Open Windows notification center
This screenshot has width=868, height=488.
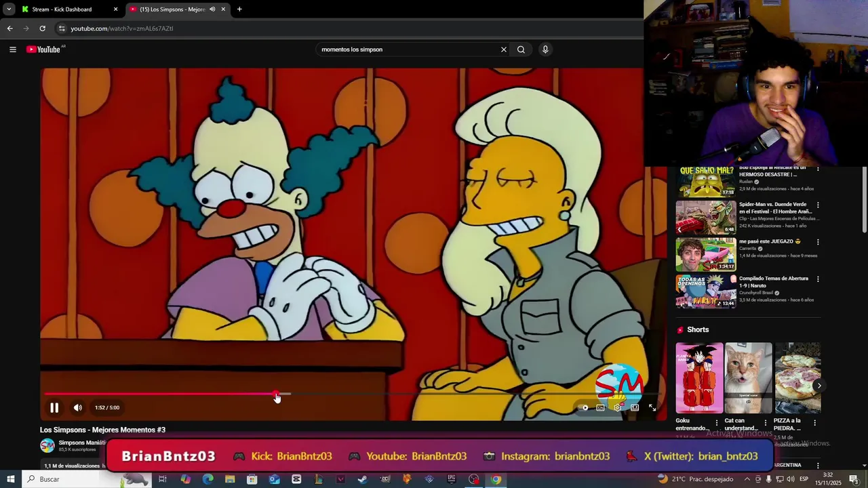pyautogui.click(x=854, y=479)
